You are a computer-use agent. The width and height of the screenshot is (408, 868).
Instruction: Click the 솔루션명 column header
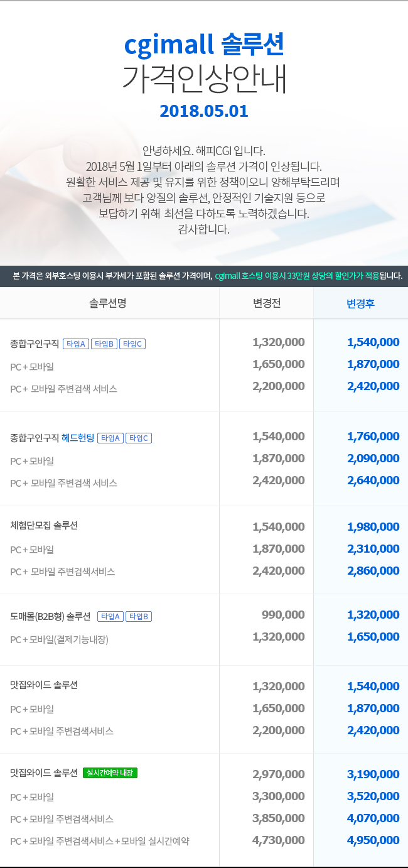click(x=109, y=303)
